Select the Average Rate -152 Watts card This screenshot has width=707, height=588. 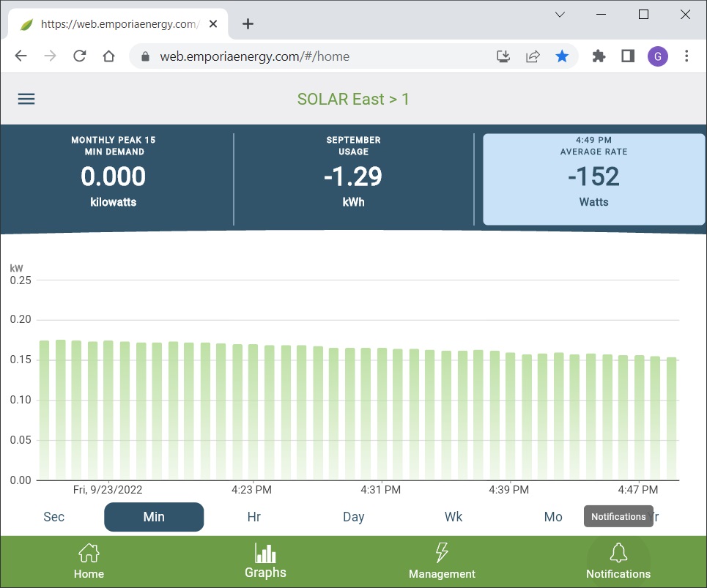point(593,179)
